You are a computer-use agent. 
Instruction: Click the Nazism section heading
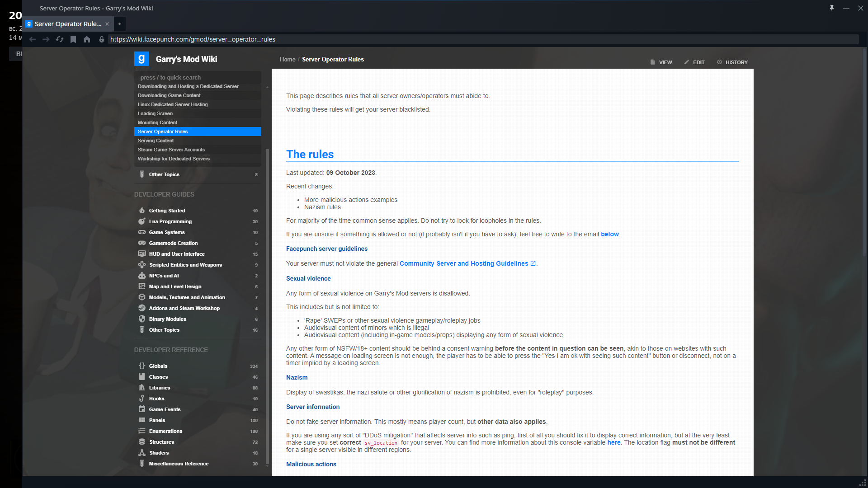[297, 377]
